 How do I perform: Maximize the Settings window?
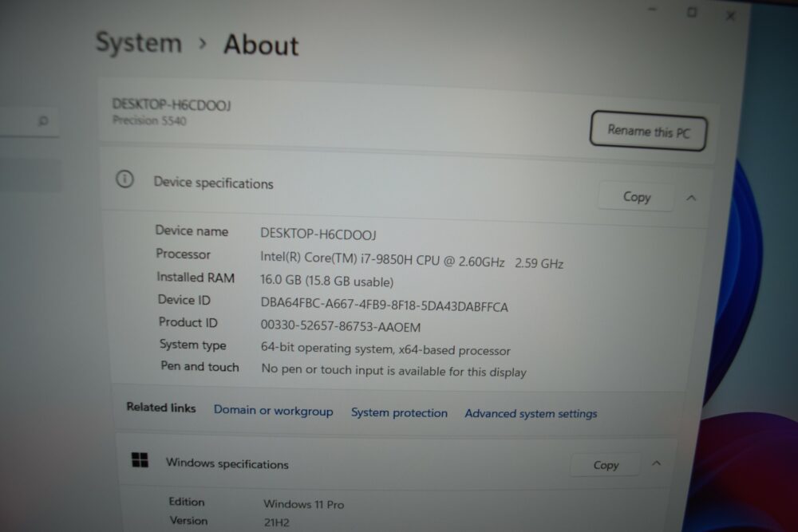click(x=692, y=12)
